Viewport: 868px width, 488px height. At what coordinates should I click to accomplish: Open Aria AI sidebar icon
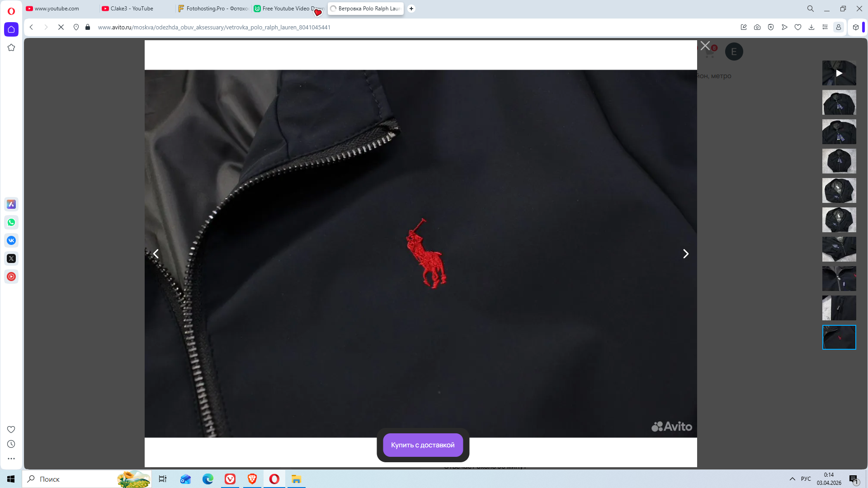tap(11, 204)
